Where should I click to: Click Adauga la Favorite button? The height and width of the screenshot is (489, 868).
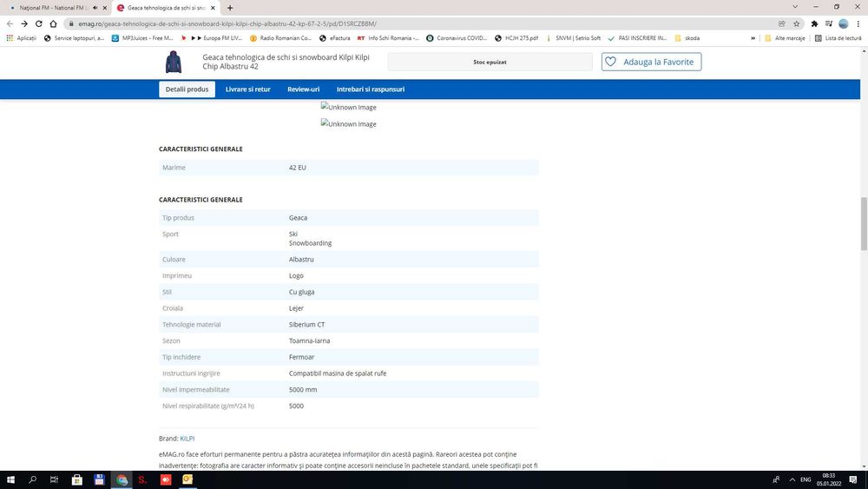click(652, 62)
